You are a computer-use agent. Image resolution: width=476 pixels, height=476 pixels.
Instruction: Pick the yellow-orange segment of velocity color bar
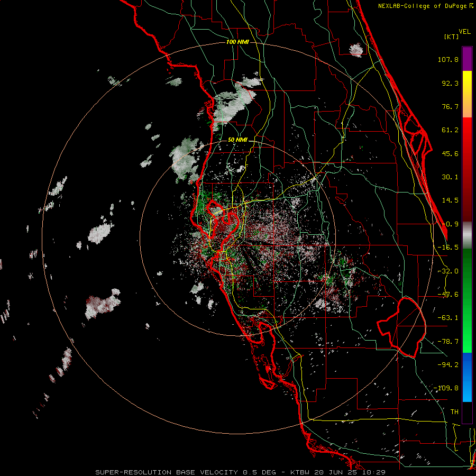pos(467,94)
